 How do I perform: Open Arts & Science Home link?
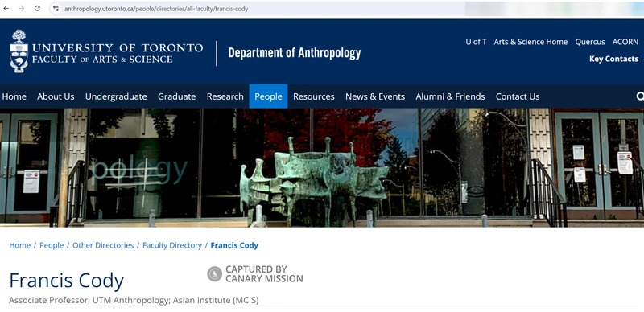(530, 42)
